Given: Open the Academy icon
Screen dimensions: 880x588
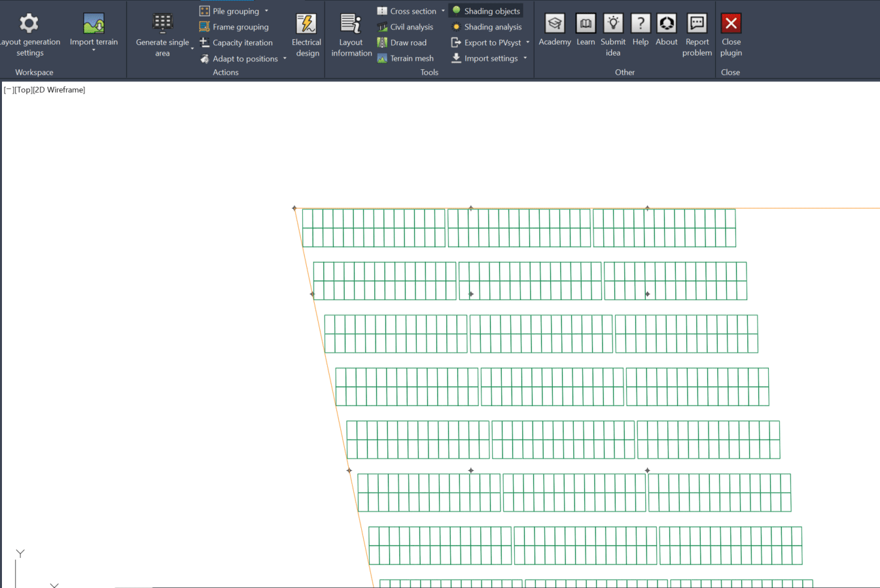Looking at the screenshot, I should pos(555,24).
